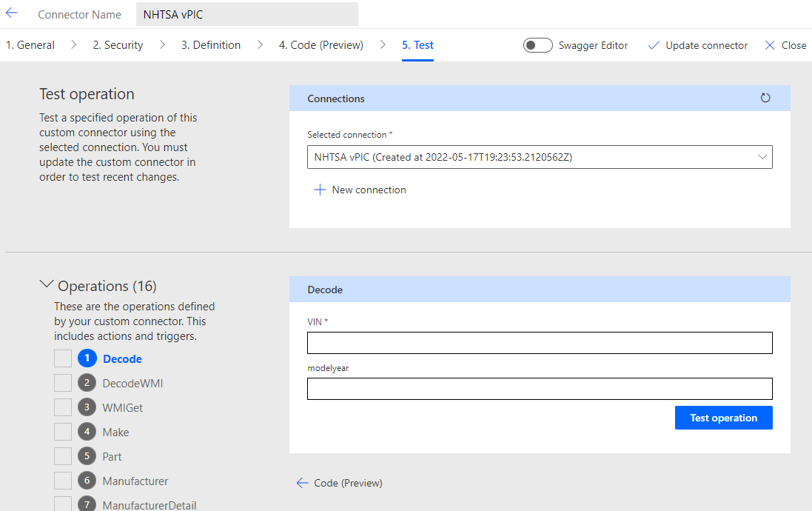Go to the 4. Code (Preview) tab
The height and width of the screenshot is (511, 812).
(x=321, y=45)
